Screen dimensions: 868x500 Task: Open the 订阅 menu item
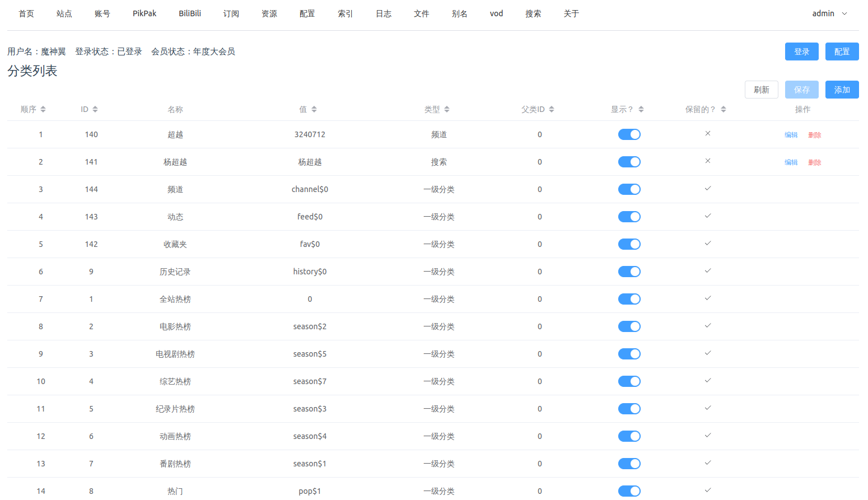click(x=231, y=13)
